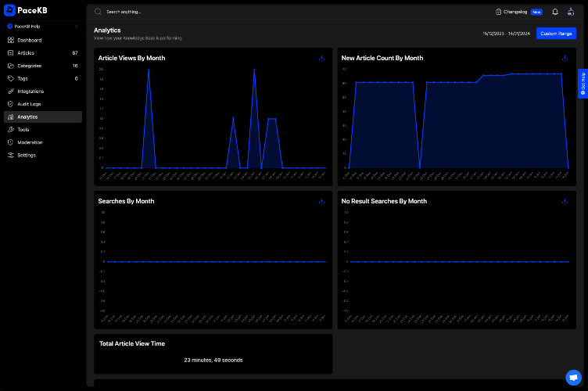Open the Tags section
Screen dimensions: 588x391
[x=43, y=78]
